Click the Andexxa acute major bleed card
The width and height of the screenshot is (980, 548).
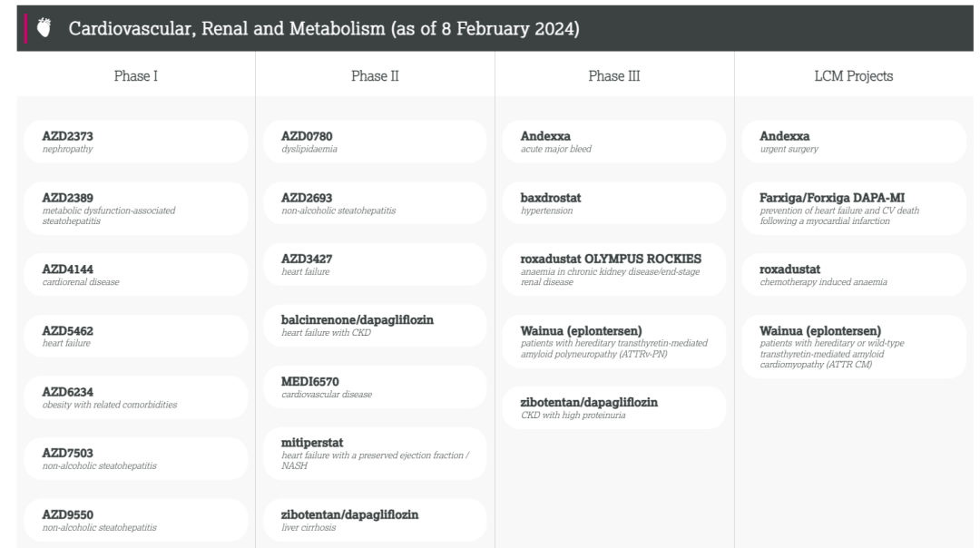pos(614,142)
